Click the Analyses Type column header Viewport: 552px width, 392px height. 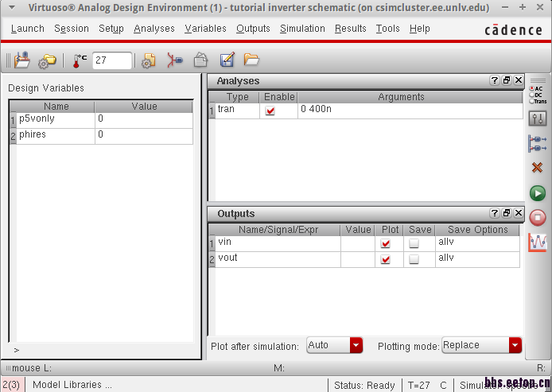(237, 97)
